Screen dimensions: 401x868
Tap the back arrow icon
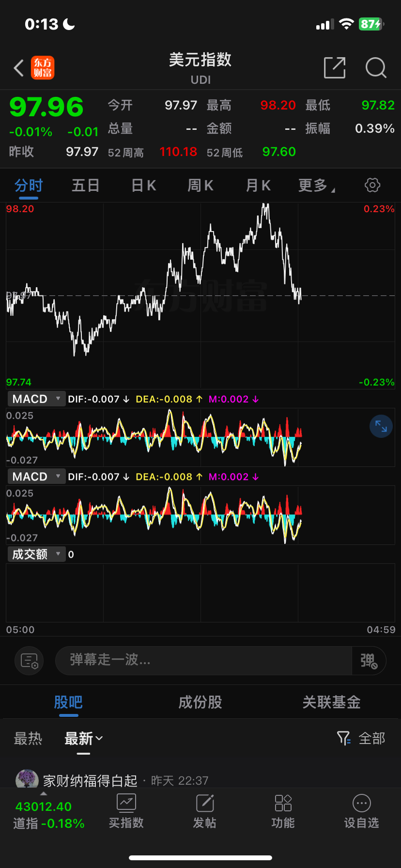[x=19, y=68]
